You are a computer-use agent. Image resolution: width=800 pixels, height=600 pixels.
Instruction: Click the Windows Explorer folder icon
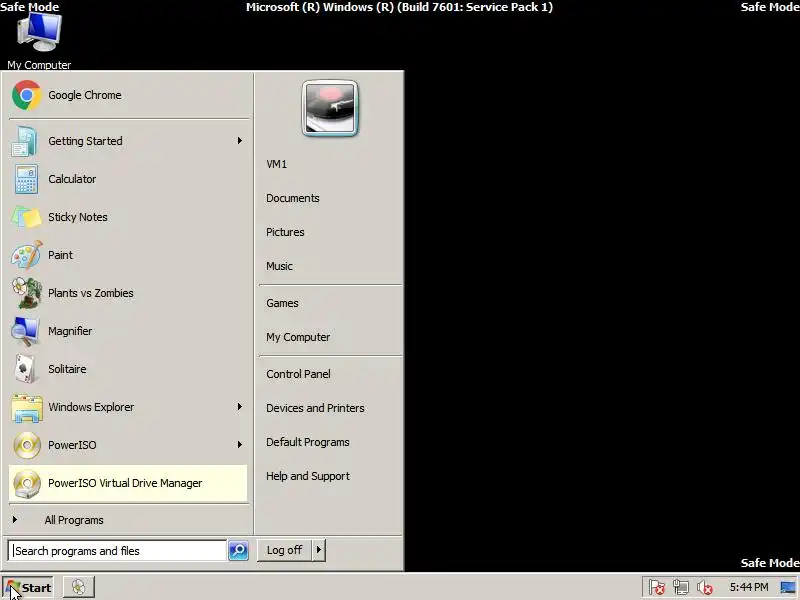(x=27, y=408)
